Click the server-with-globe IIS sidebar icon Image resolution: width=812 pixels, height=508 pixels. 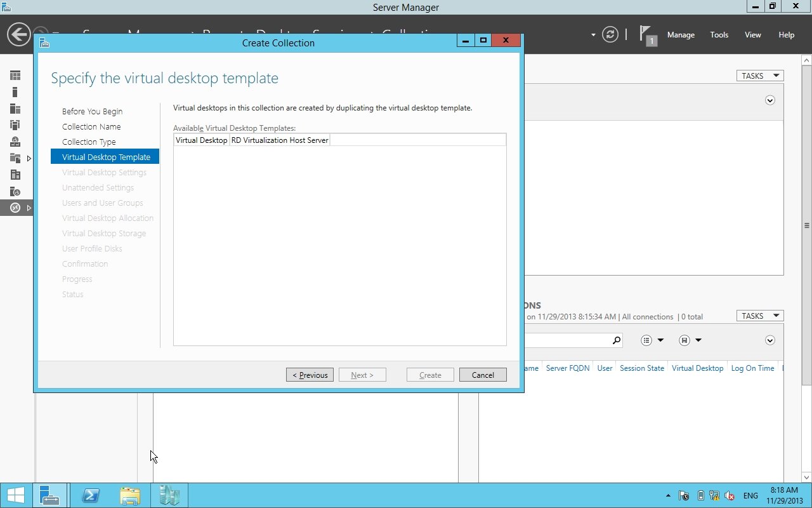coord(15,191)
